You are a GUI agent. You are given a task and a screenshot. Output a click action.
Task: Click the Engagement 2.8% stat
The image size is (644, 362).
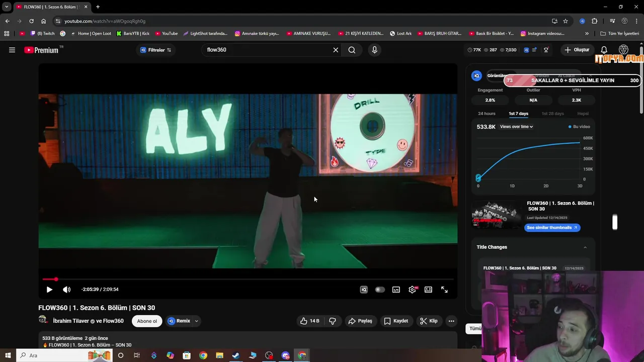coord(490,100)
